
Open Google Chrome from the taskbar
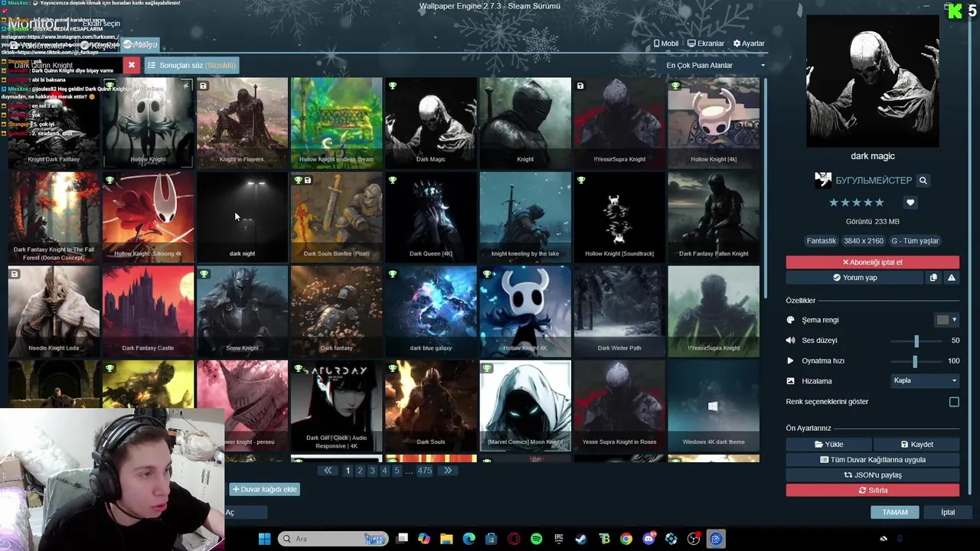click(x=626, y=539)
